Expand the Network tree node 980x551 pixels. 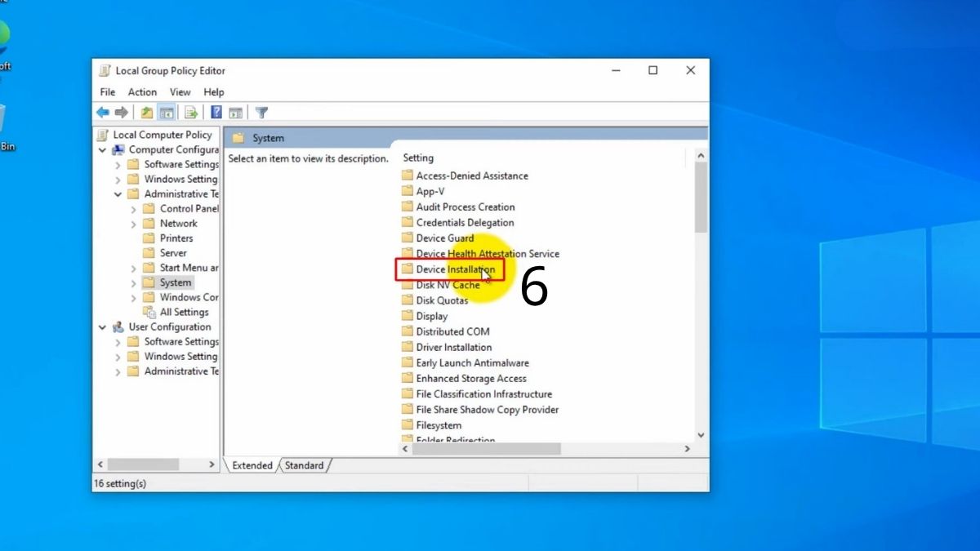click(134, 224)
